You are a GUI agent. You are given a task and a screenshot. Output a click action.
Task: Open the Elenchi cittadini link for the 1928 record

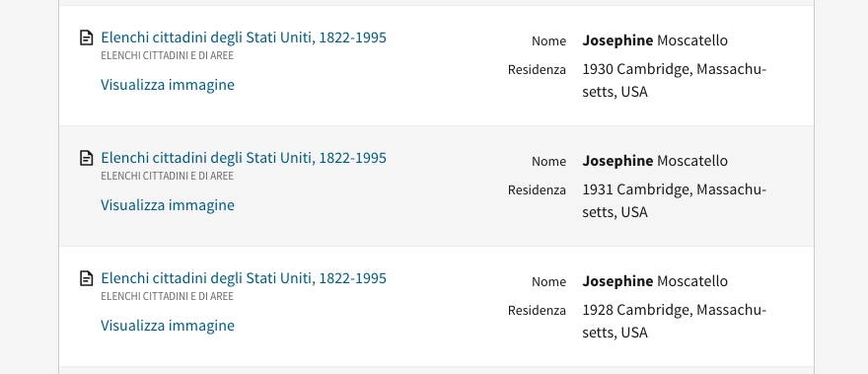click(x=244, y=278)
